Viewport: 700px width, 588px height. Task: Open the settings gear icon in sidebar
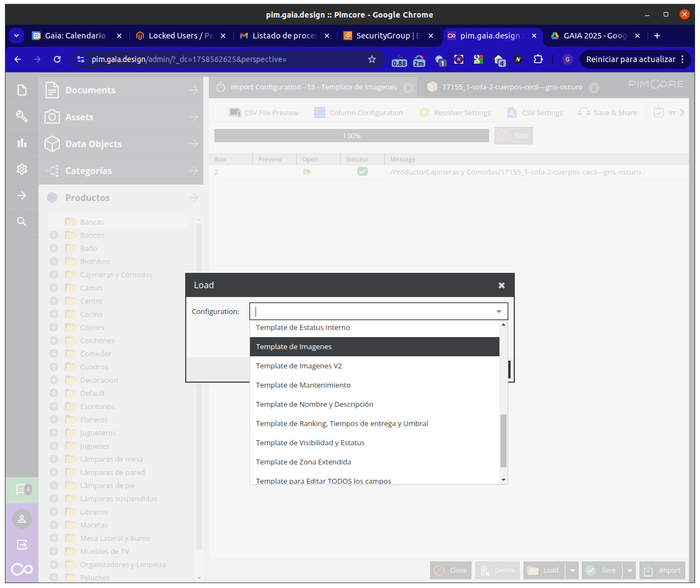[x=22, y=169]
